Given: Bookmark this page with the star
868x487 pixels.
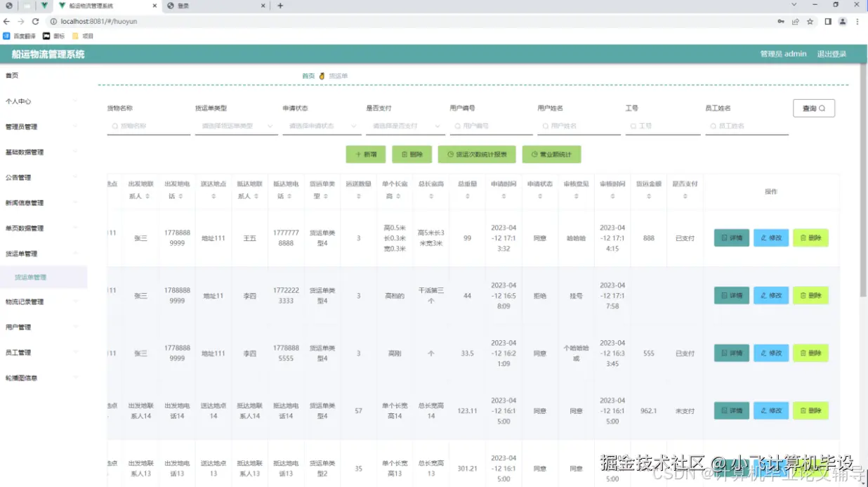Looking at the screenshot, I should [x=810, y=22].
